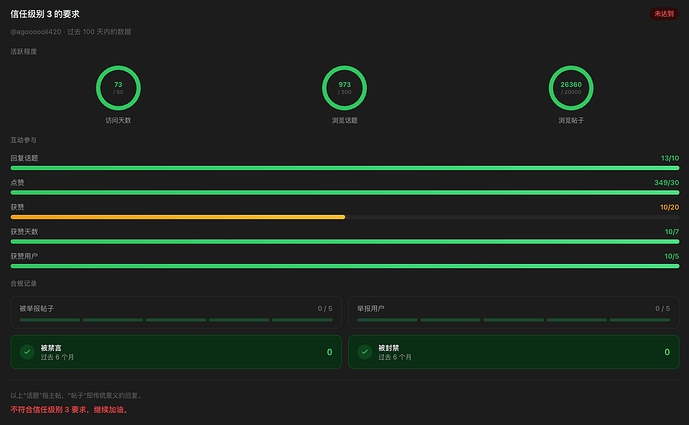689x425 pixels.
Task: Click the 被举报帖子 segmented bar
Action: [176, 320]
